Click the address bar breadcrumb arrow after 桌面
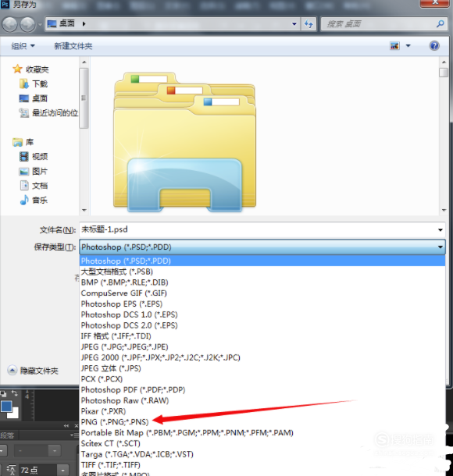 [x=84, y=23]
